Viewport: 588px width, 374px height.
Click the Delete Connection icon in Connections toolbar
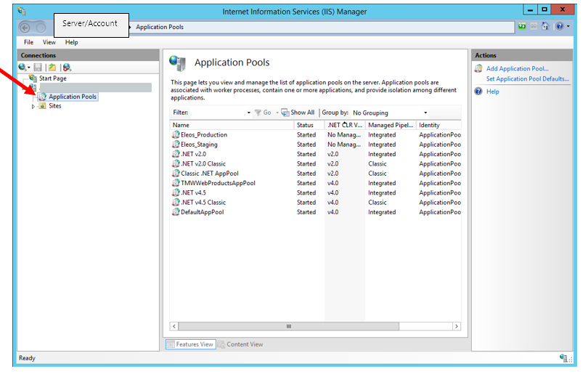click(67, 67)
